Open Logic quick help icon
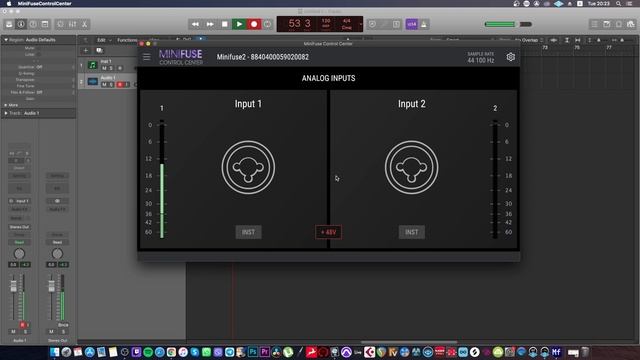640x360 pixels. pos(33,24)
